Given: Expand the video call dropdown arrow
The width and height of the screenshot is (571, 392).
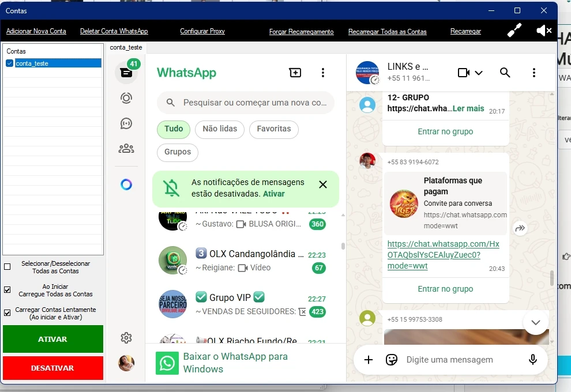Looking at the screenshot, I should pos(478,73).
